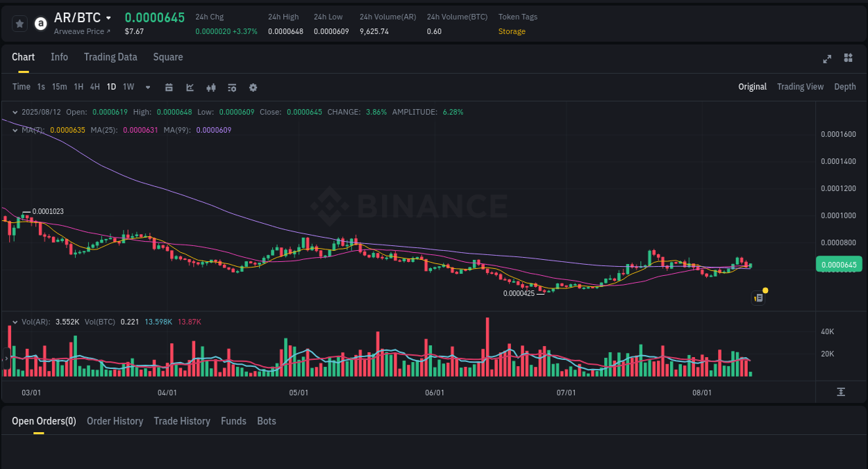Viewport: 868px width, 469px height.
Task: Expand chart to fullscreen with arrows icon
Action: click(x=827, y=59)
